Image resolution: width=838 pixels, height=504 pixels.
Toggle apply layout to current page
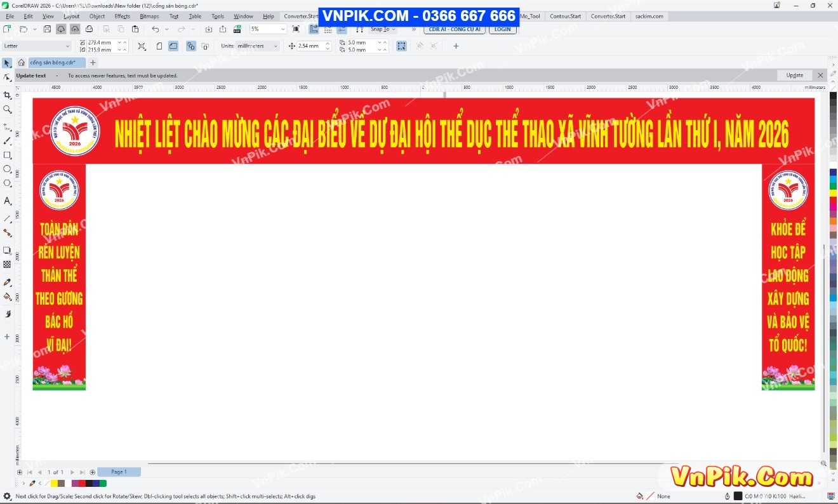click(x=205, y=46)
